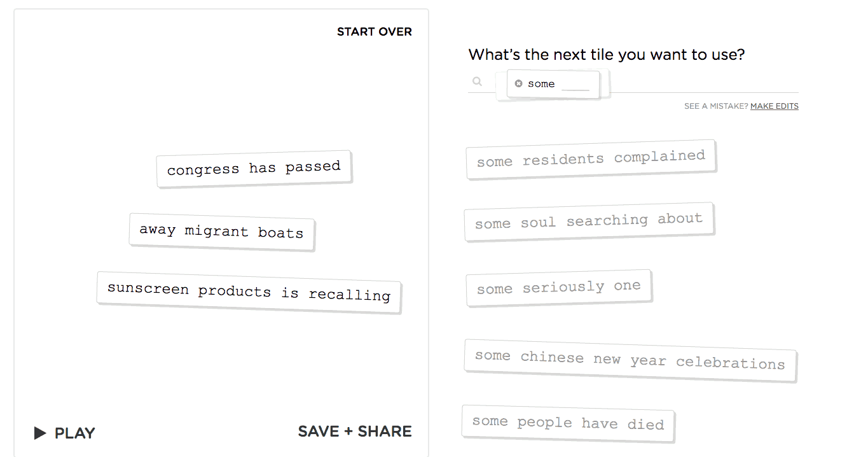Screen dimensions: 868x457
Task: Focus the tile search input field
Action: (x=699, y=83)
